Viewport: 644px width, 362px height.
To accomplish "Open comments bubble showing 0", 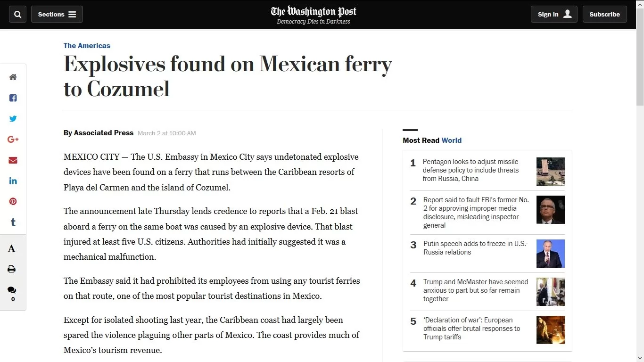I will [12, 294].
